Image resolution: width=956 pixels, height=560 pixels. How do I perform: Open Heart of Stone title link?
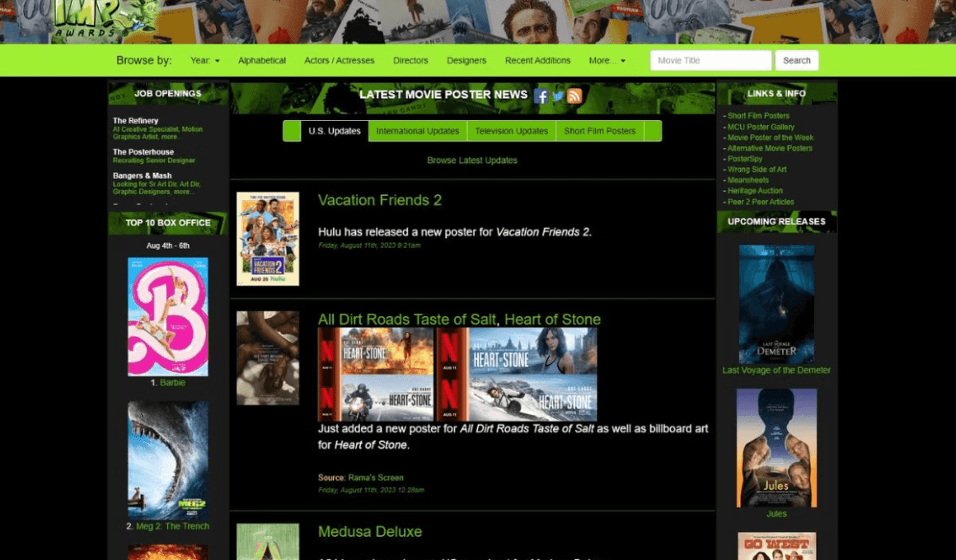click(552, 320)
